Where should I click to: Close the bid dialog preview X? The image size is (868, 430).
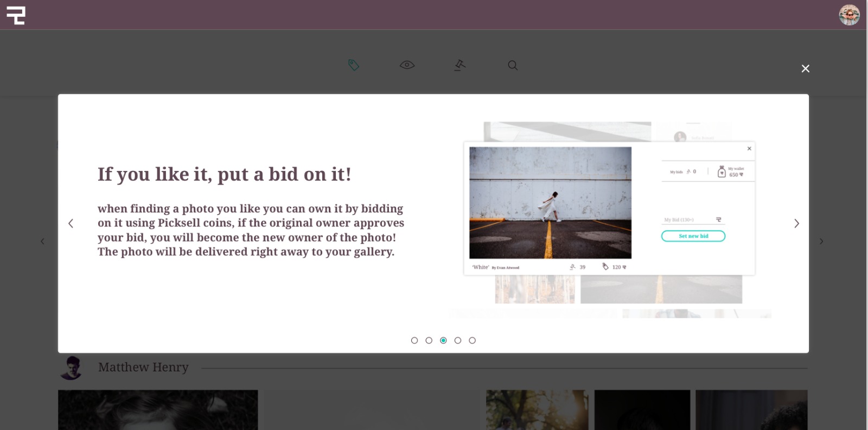click(749, 148)
